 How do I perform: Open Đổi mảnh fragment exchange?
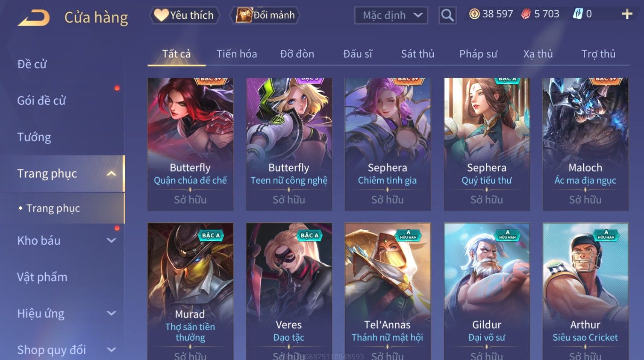click(x=265, y=15)
